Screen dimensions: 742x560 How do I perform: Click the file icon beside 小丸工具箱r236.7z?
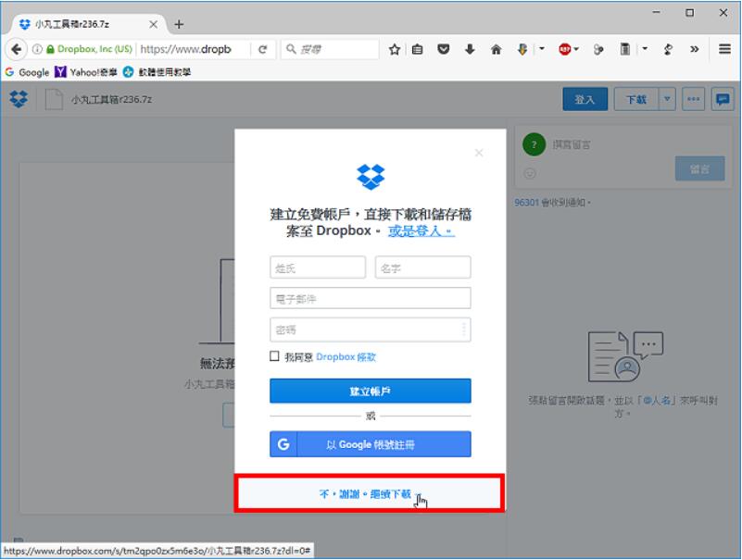coord(54,99)
